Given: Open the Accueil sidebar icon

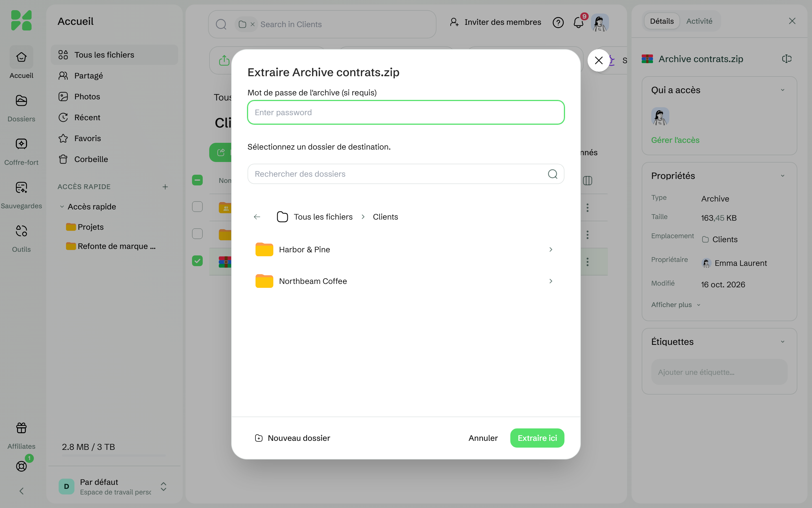Looking at the screenshot, I should (21, 57).
